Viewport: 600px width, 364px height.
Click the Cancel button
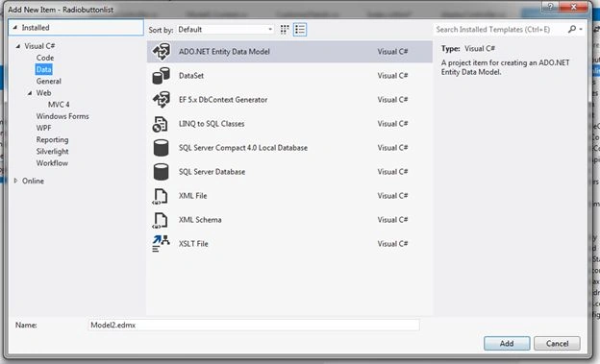557,344
